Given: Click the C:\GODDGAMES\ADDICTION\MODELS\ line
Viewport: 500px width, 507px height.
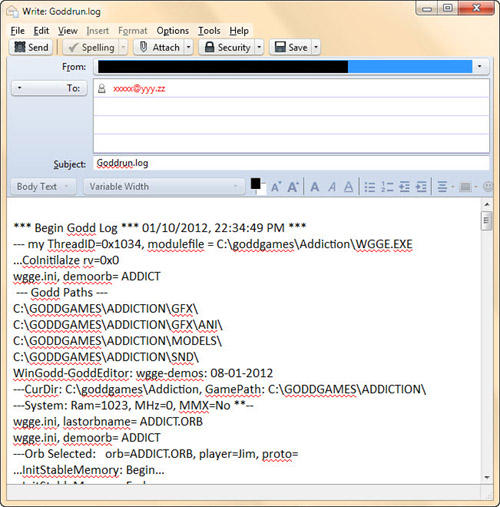Looking at the screenshot, I should pos(117,341).
